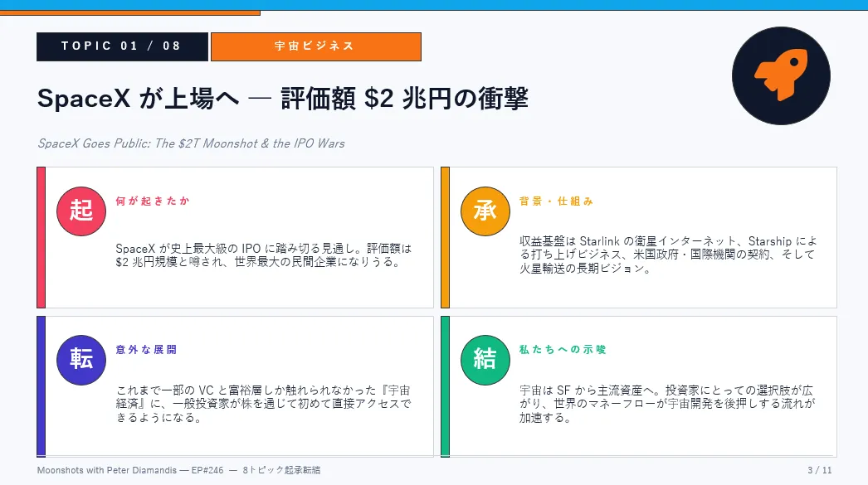Select the paragraph starting 宇宙は SF から
The height and width of the screenshot is (485, 868).
668,404
